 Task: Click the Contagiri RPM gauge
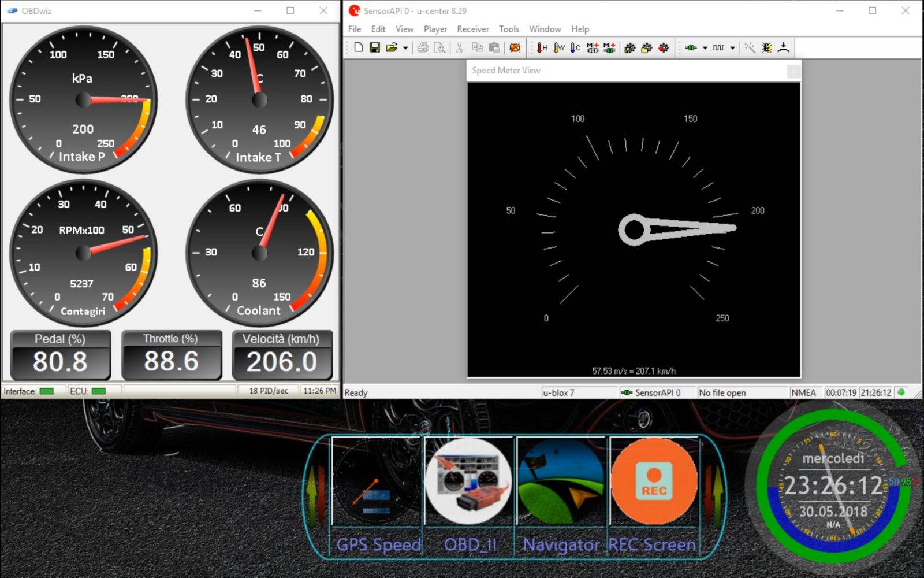click(x=83, y=253)
